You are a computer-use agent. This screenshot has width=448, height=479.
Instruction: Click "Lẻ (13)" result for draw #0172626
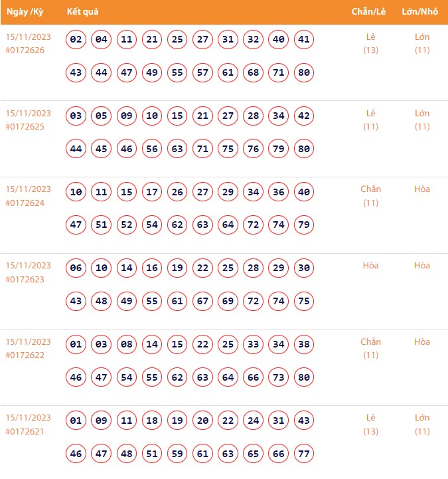370,43
